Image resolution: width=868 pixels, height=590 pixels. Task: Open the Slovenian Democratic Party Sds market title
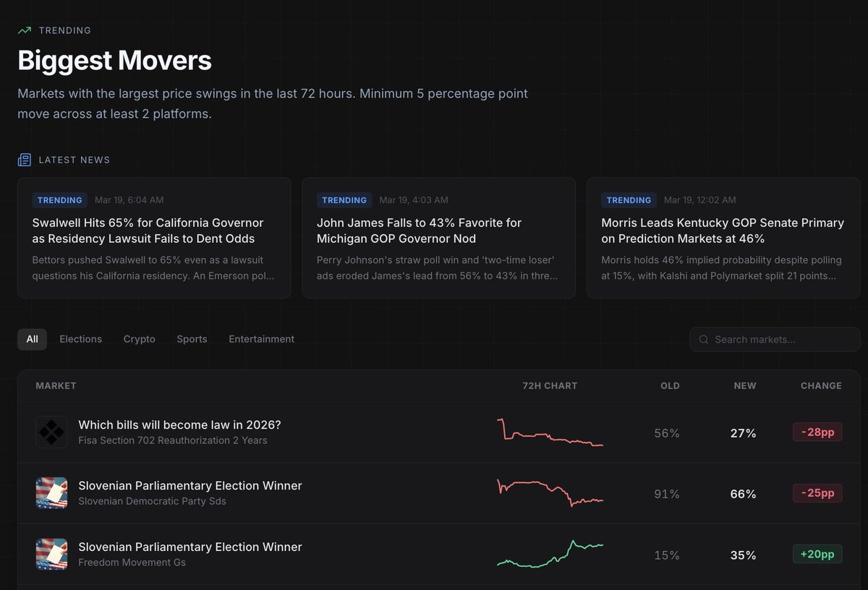click(190, 486)
